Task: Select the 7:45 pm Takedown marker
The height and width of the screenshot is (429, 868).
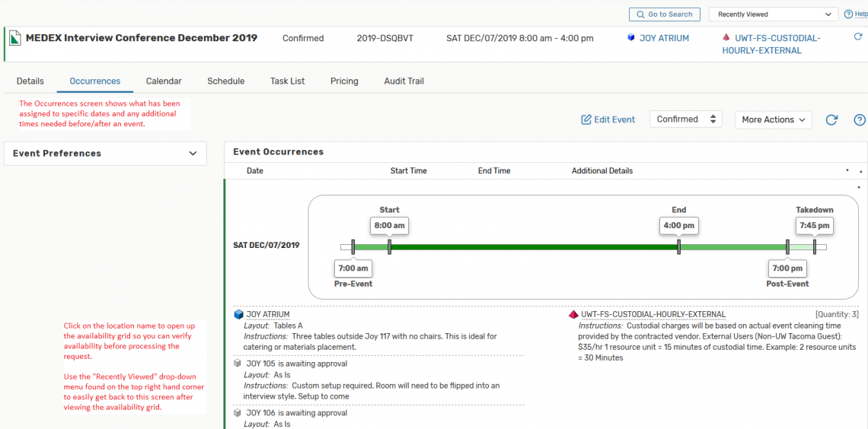Action: click(x=814, y=226)
